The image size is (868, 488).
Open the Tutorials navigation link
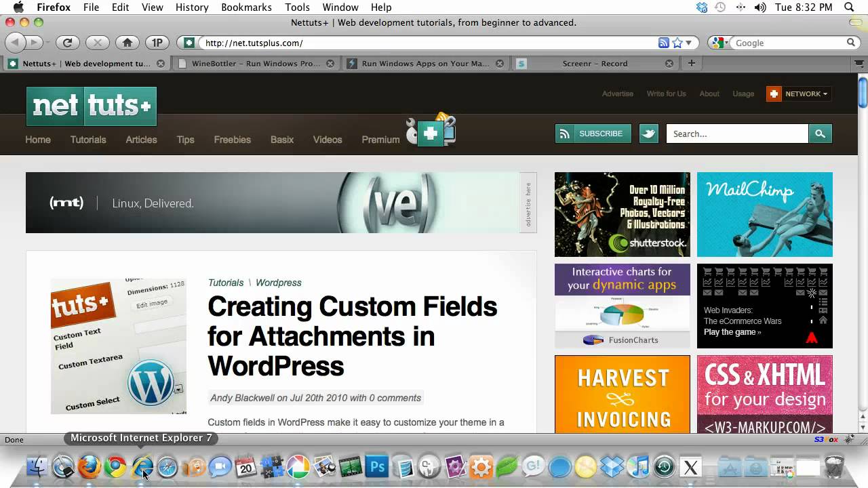click(88, 140)
